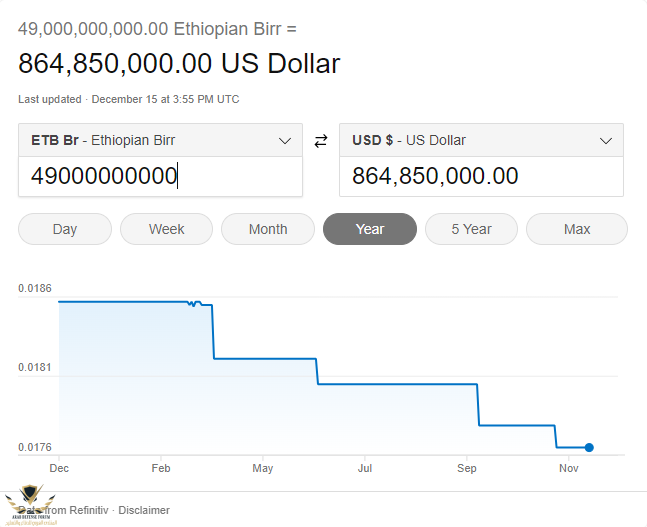The image size is (647, 527).
Task: Click the 864,850,000.00 US Dollar result heading
Action: [179, 64]
